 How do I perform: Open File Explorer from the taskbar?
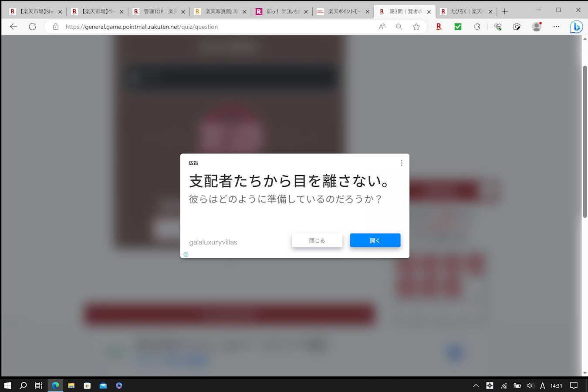point(71,385)
